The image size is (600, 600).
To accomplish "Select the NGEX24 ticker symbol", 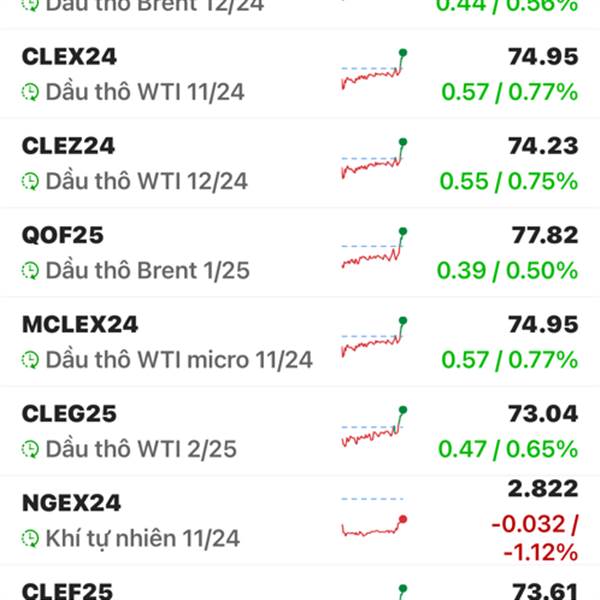I will point(72,503).
